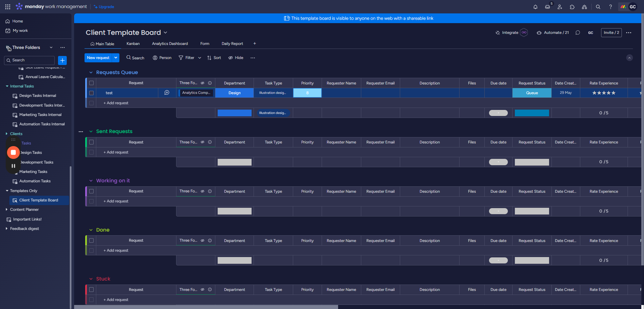Click the search magnifier in top bar
This screenshot has height=309, width=644.
point(598,7)
